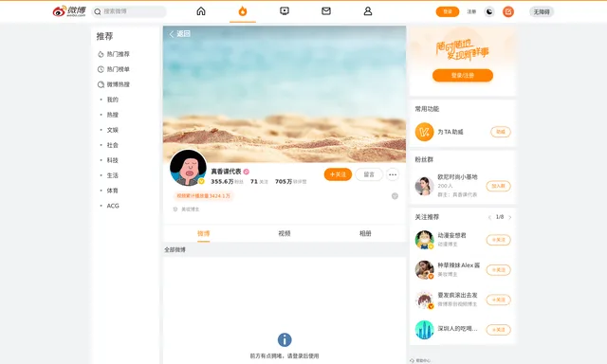Expand profile details with down-arrow icon
The width and height of the screenshot is (607, 364).
[x=395, y=196]
